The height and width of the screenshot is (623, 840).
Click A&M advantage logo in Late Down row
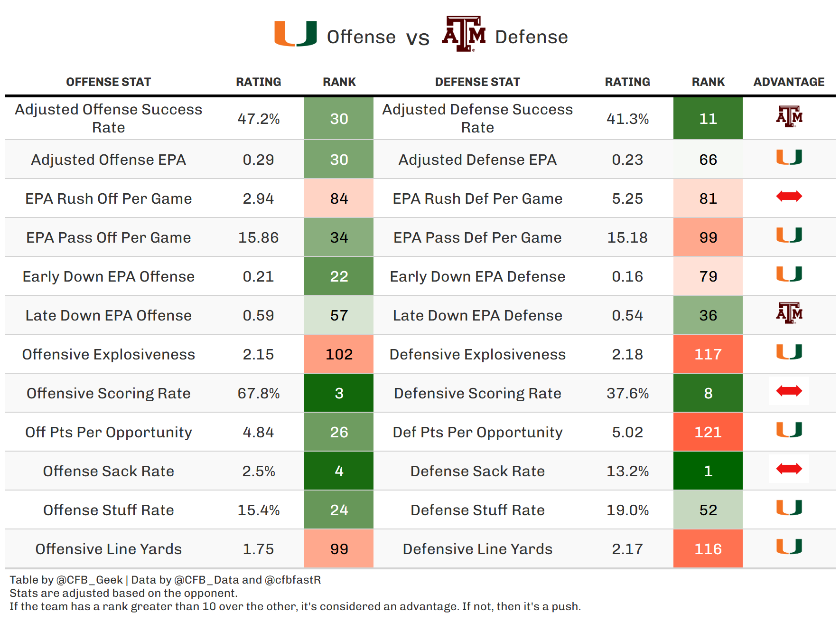[x=789, y=313]
